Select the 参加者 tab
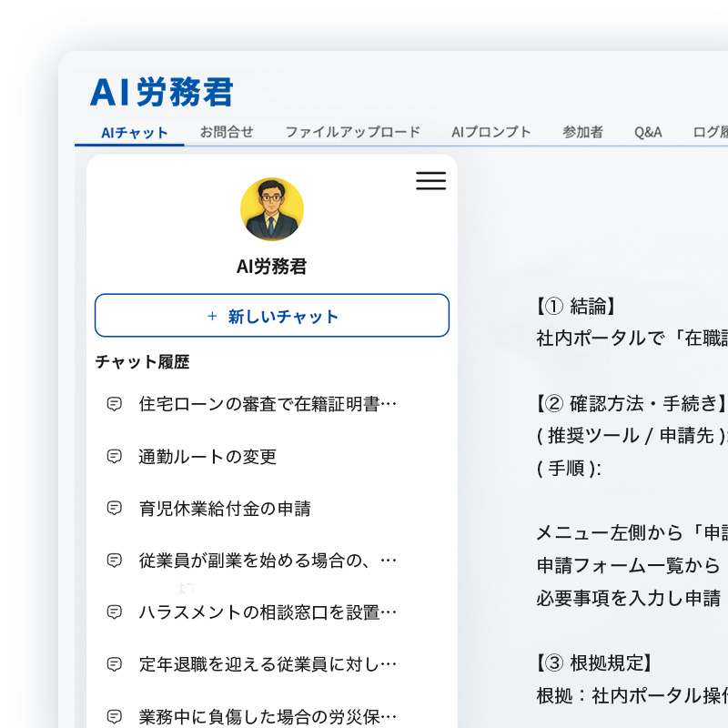 click(582, 132)
